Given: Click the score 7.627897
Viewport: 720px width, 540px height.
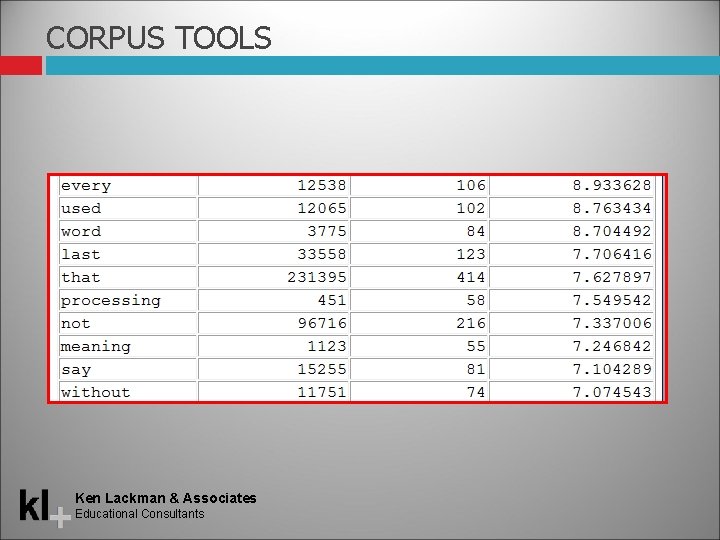Looking at the screenshot, I should point(612,277).
